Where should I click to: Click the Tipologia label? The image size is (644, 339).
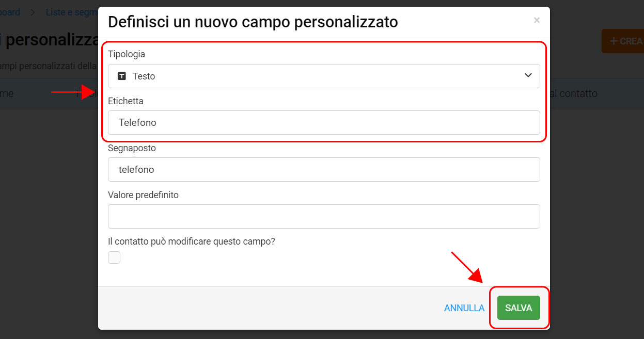[127, 54]
